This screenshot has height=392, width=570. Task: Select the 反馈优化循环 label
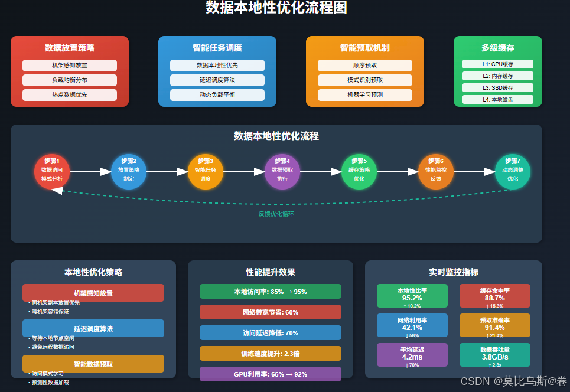[x=276, y=214]
